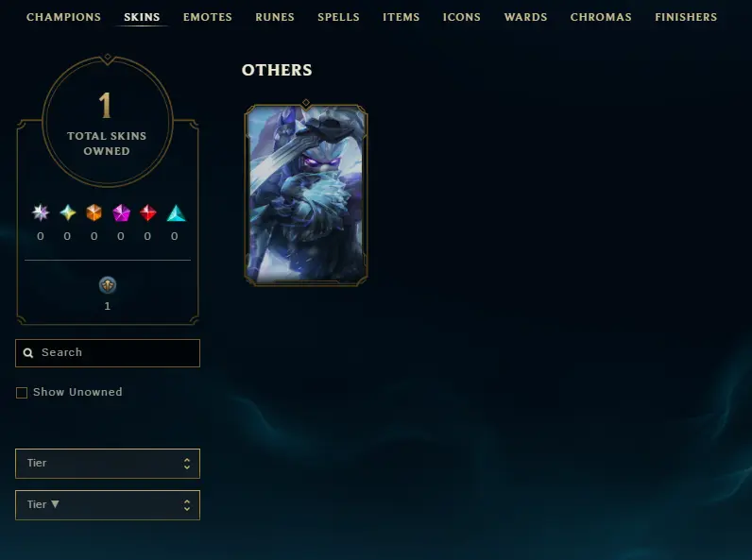Image resolution: width=752 pixels, height=560 pixels.
Task: Enable the Show Unowned checkbox
Action: 22,393
